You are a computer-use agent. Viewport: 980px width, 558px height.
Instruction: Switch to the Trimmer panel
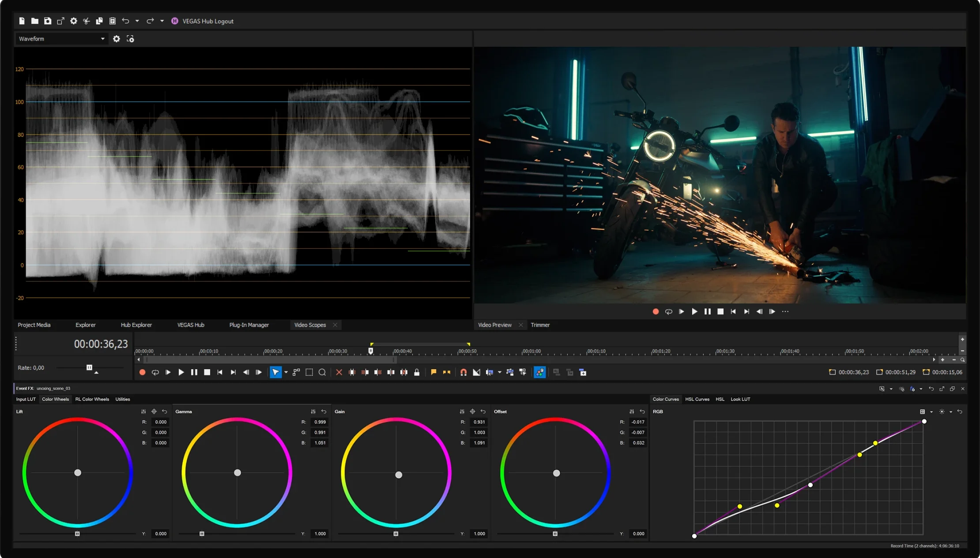[x=540, y=325]
